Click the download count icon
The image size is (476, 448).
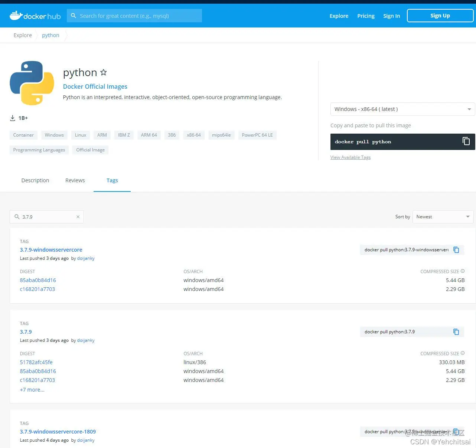[13, 118]
